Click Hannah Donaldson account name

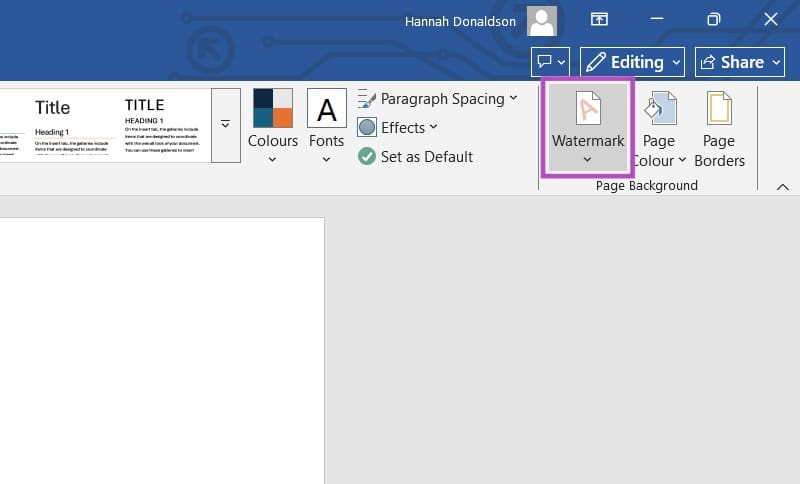click(462, 20)
